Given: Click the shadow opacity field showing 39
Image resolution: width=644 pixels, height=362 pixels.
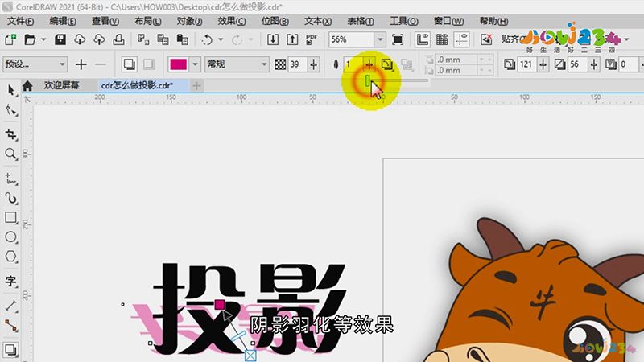Looking at the screenshot, I should [297, 64].
